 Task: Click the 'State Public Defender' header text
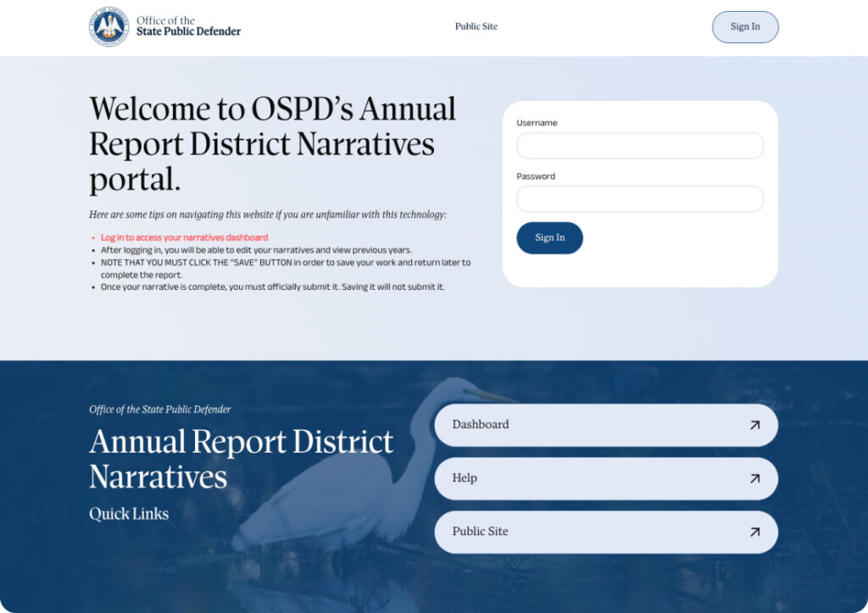click(188, 31)
